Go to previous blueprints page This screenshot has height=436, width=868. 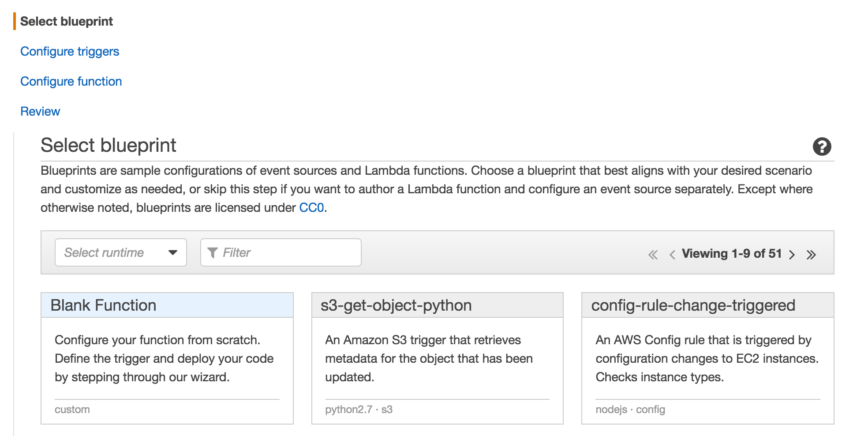tap(672, 255)
